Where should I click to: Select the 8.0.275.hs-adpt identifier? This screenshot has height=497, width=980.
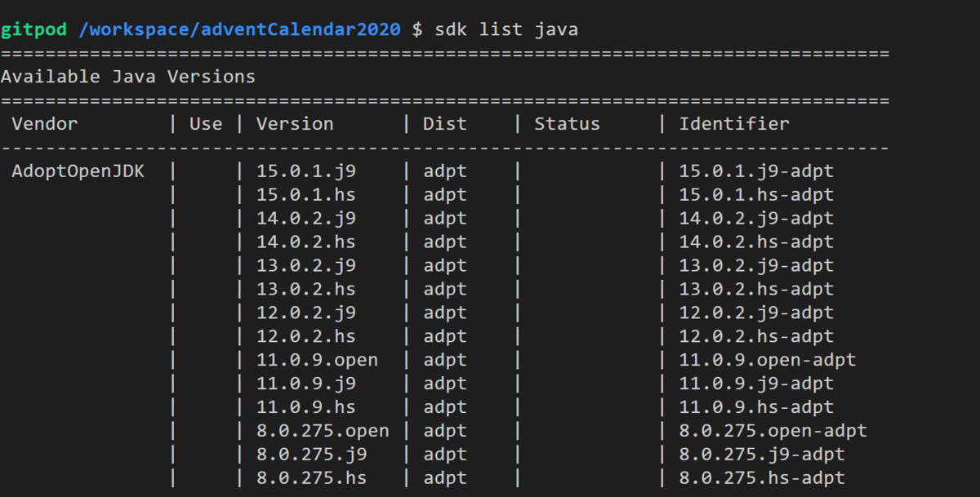[762, 479]
